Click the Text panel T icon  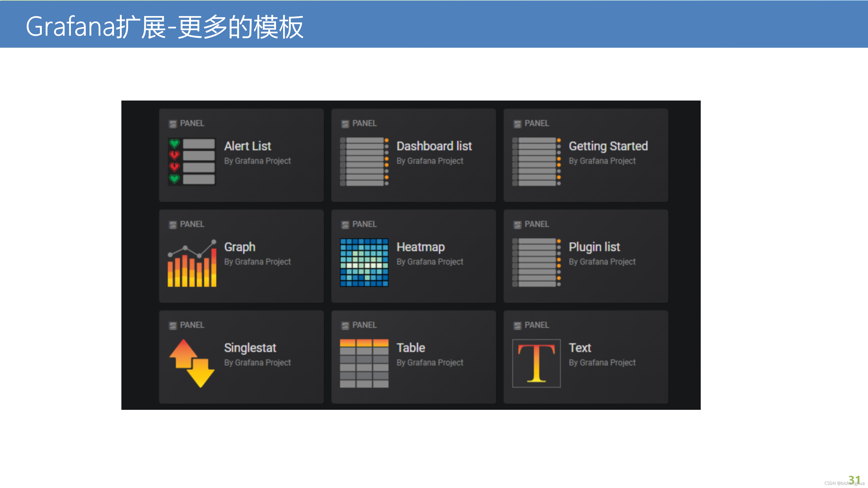click(536, 363)
